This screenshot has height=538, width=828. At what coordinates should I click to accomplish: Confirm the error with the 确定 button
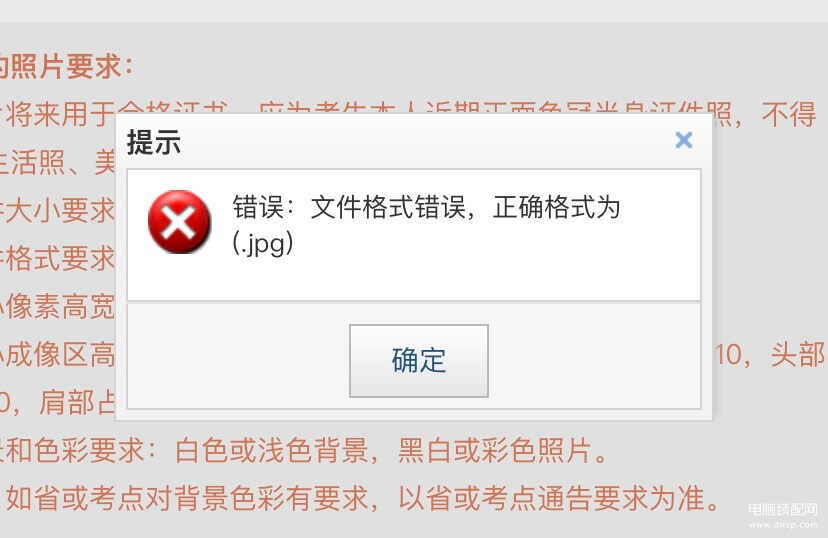click(419, 361)
